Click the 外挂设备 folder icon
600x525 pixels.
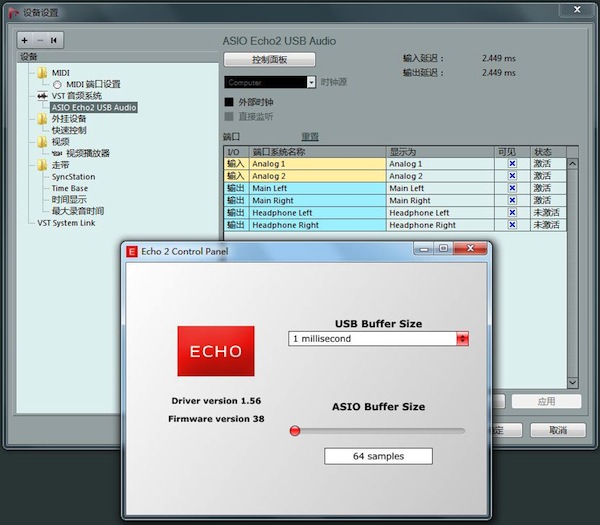click(x=42, y=119)
